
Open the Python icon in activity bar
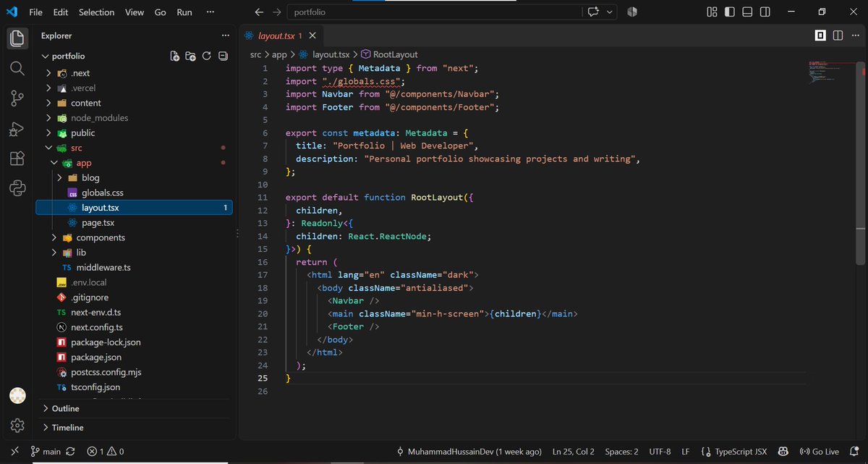(x=18, y=189)
